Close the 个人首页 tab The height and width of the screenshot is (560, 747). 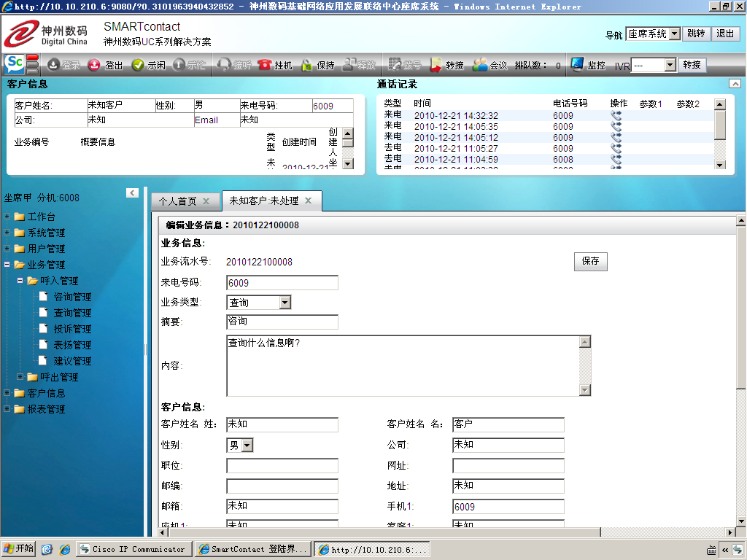[206, 201]
